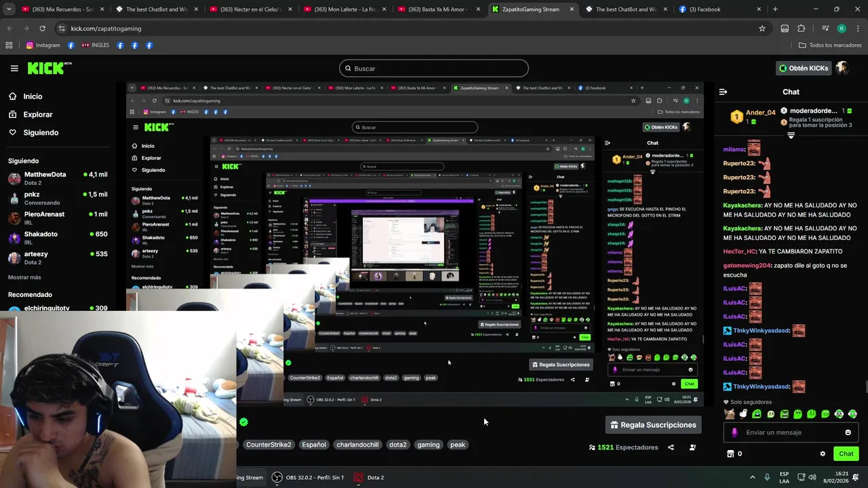Open the dota2 tag
Image resolution: width=868 pixels, height=488 pixels.
click(x=398, y=445)
